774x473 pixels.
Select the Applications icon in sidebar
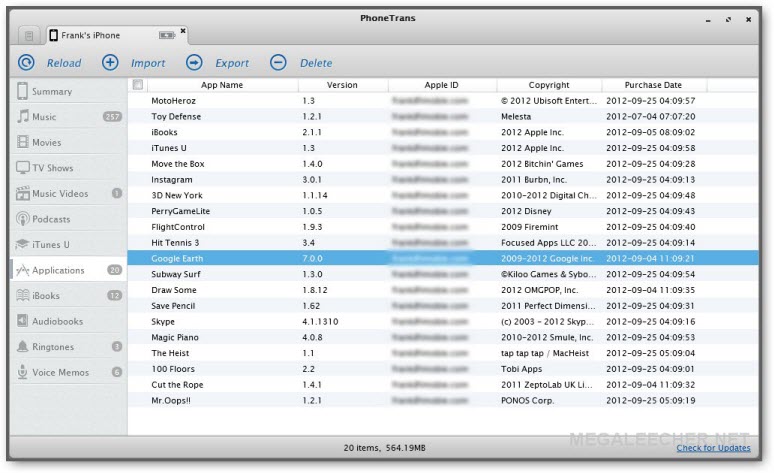(23, 270)
